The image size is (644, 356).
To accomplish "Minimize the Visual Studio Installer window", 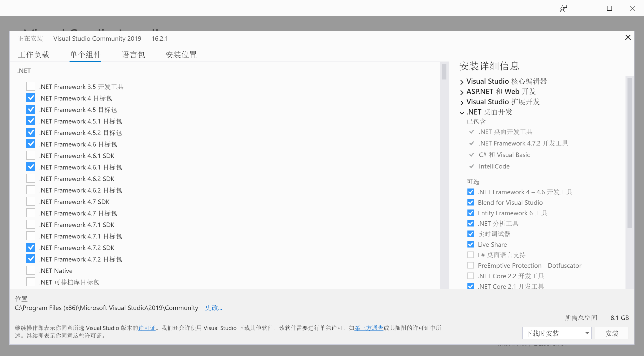I will click(586, 8).
